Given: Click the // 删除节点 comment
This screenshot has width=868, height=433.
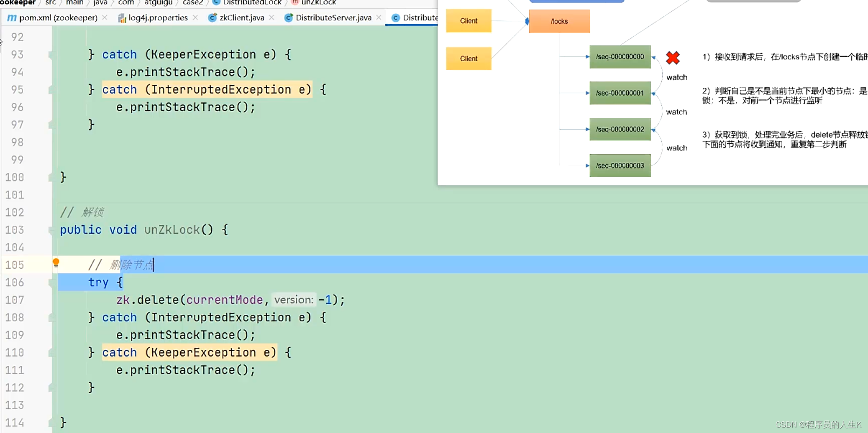Looking at the screenshot, I should coord(120,265).
